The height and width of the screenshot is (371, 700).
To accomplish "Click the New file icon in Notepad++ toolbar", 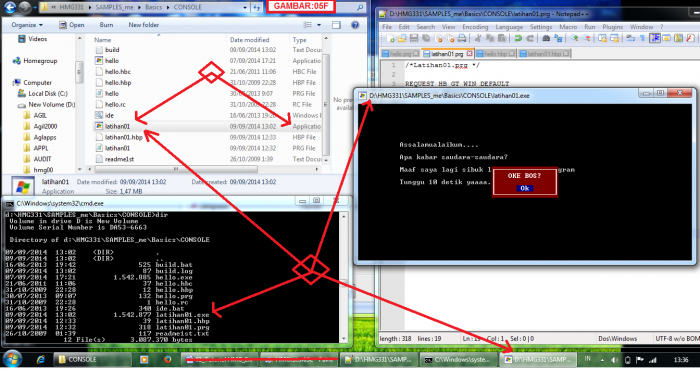I will (x=391, y=38).
